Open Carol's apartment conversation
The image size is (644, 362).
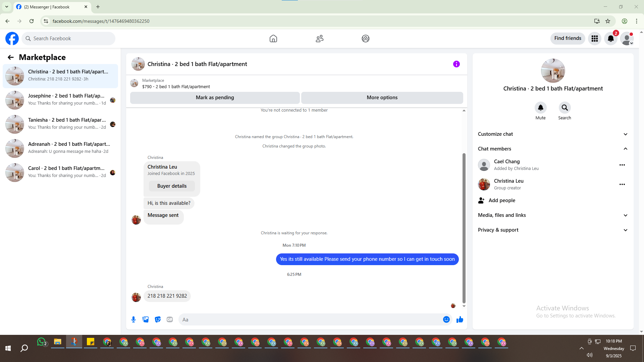(60, 172)
